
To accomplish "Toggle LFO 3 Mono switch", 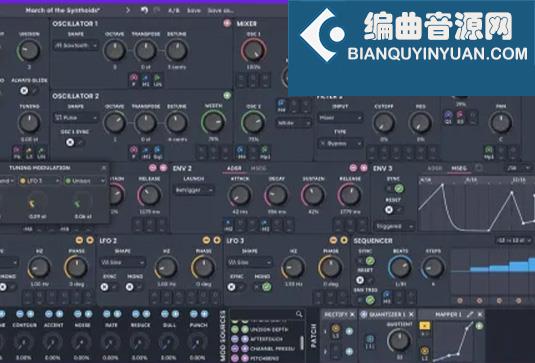I will pyautogui.click(x=262, y=287).
